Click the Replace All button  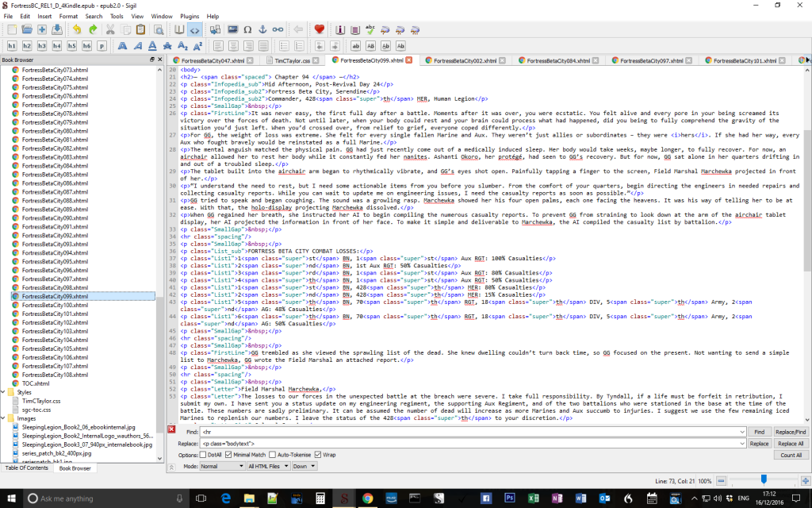pyautogui.click(x=791, y=444)
